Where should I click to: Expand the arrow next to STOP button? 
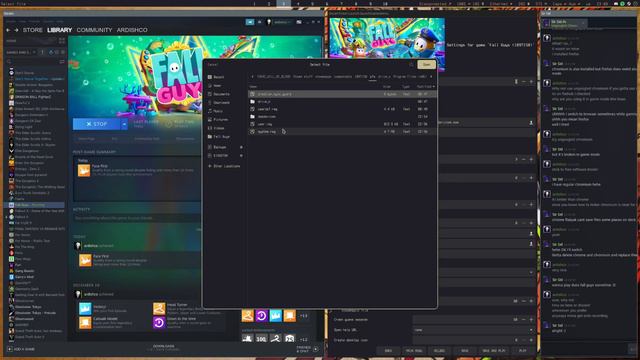tap(124, 124)
